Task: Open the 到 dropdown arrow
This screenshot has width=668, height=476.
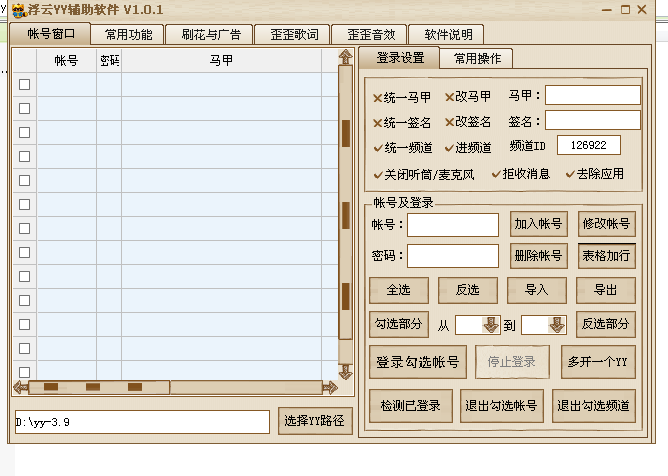Action: pos(557,325)
